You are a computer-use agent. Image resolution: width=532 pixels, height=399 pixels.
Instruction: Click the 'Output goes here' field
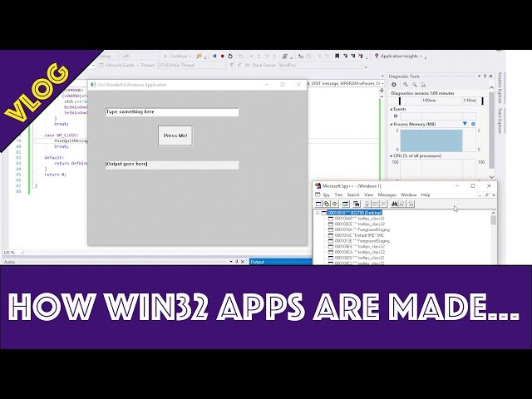coord(172,165)
